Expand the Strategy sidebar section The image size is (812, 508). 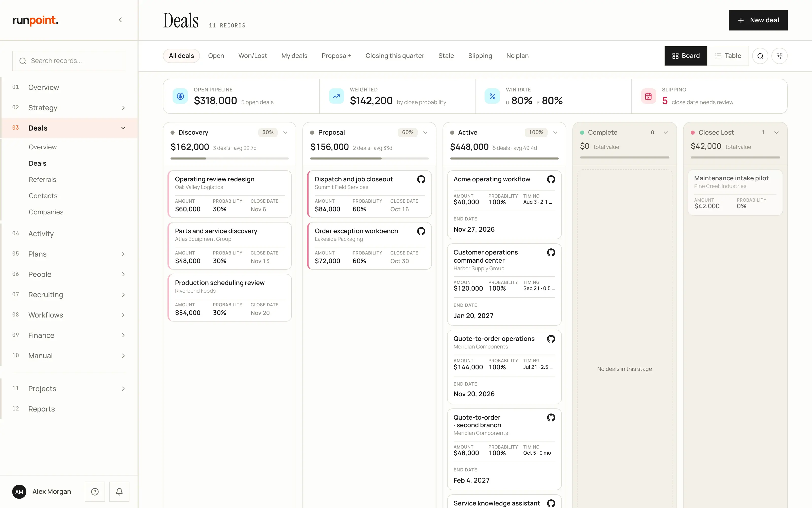[123, 107]
